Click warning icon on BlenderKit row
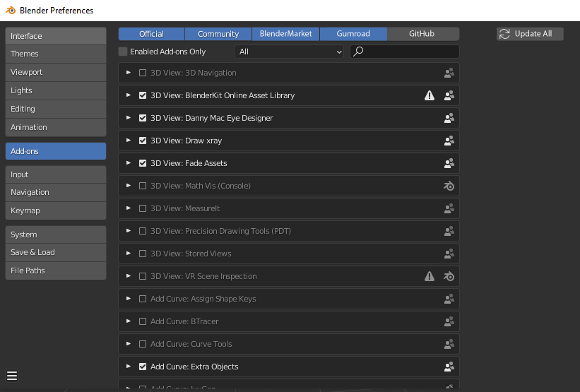Screen dimensions: 580x392 point(430,95)
